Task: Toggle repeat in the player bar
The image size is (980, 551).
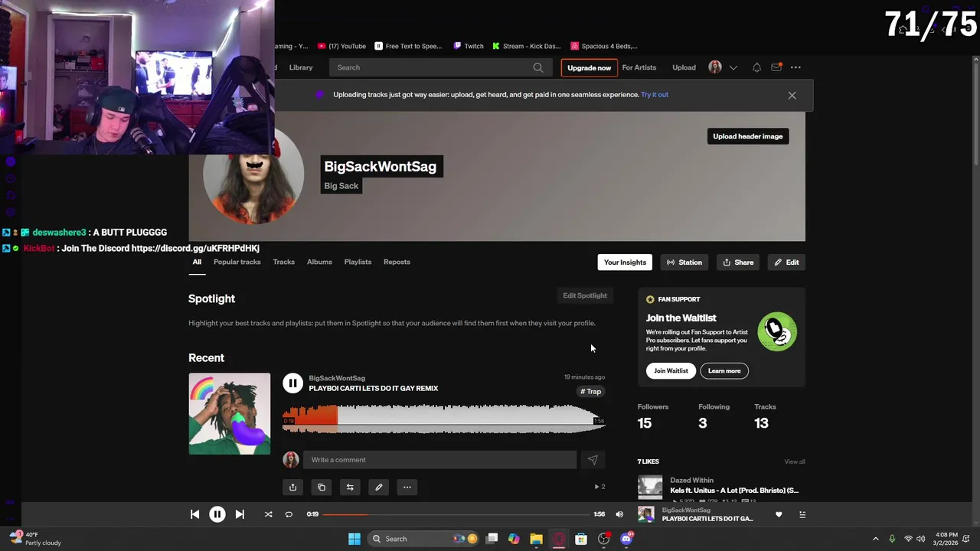Action: point(289,514)
